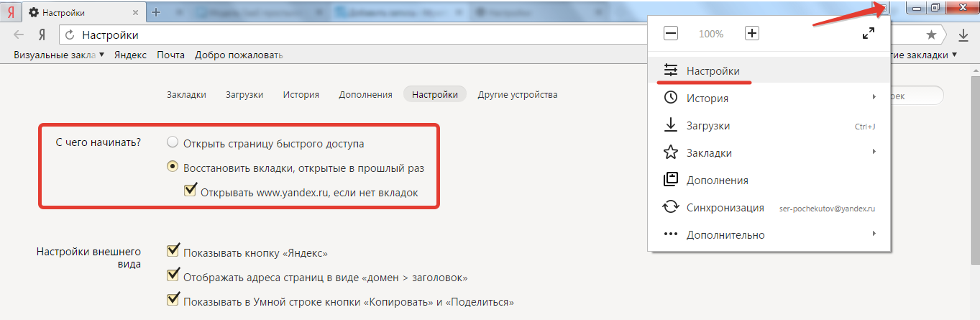Click the bookmark star in address bar
980x320 pixels.
(931, 35)
